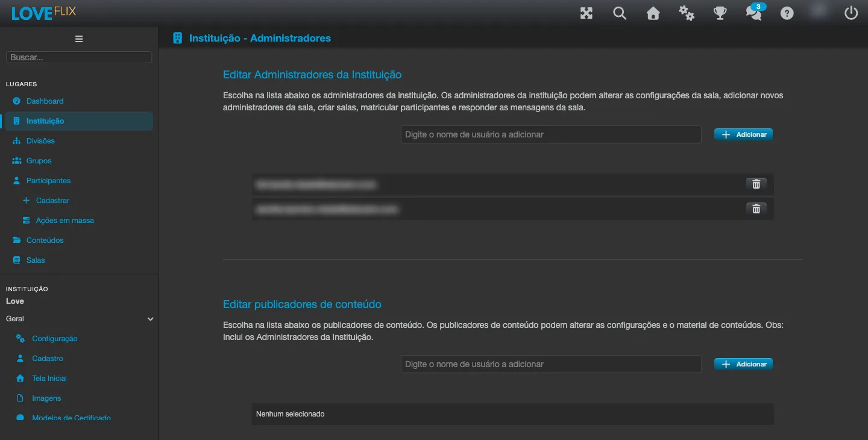Delete the second administrator with trash icon
The image size is (868, 440).
[x=756, y=209]
